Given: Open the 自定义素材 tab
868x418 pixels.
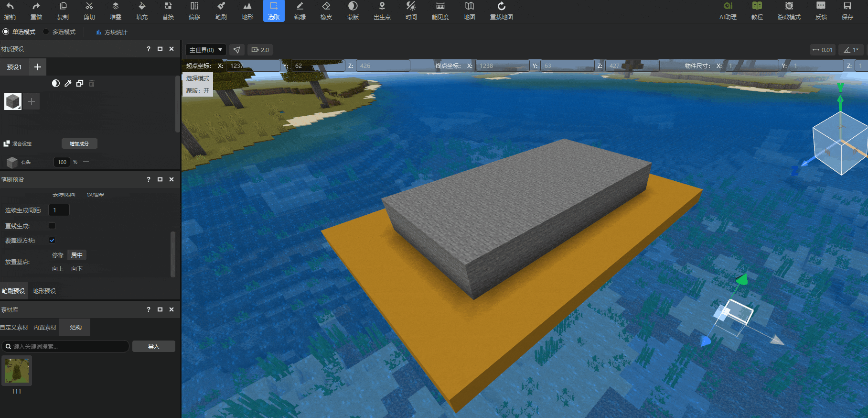Looking at the screenshot, I should [x=14, y=328].
